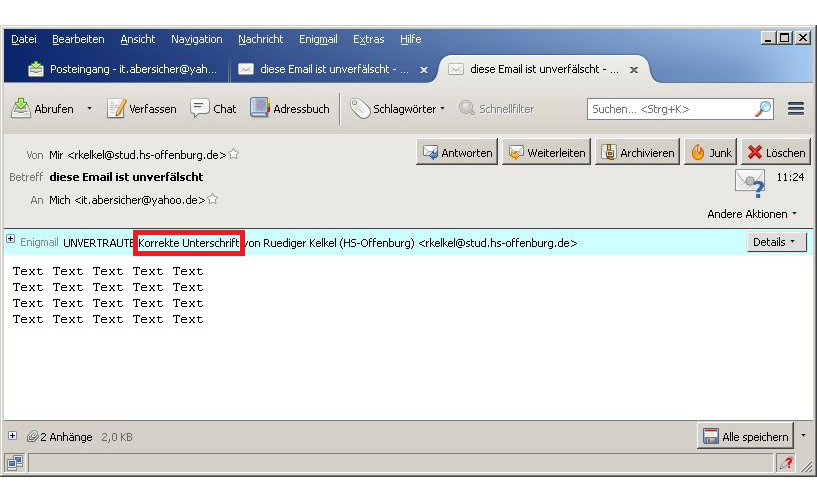The image size is (817, 502).
Task: Click the Antworten reply button
Action: tap(456, 153)
